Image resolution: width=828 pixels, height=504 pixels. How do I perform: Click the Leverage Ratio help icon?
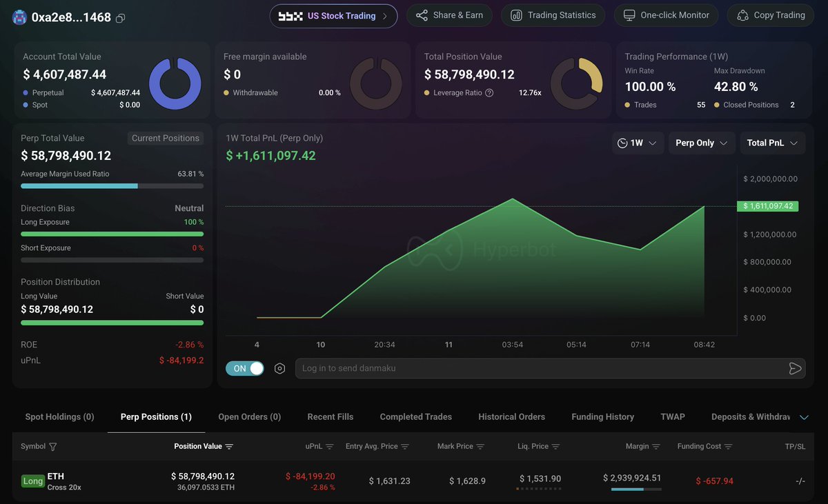click(489, 93)
